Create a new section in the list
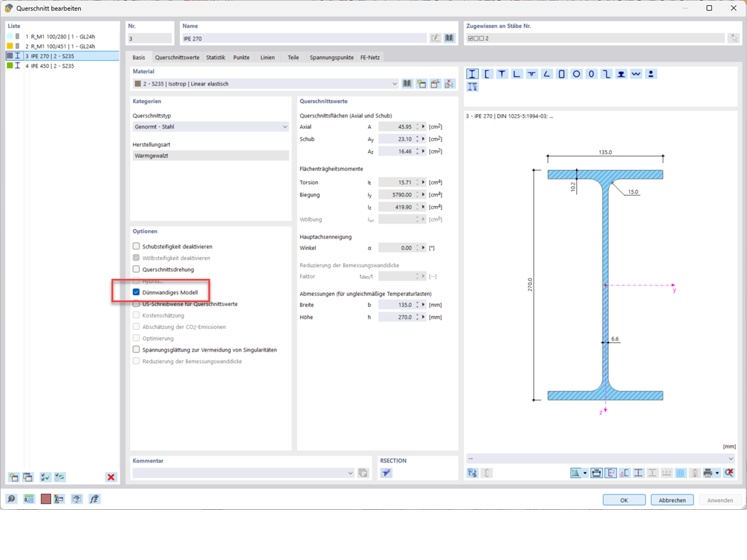 click(x=13, y=477)
